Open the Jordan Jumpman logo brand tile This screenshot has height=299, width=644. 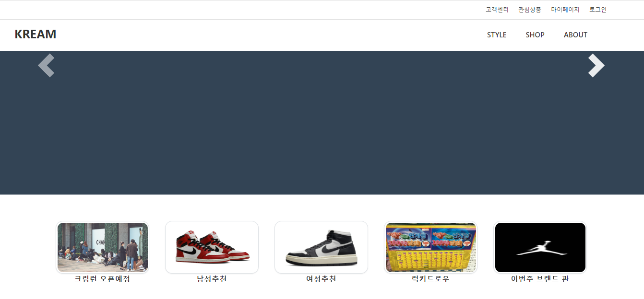tap(540, 247)
